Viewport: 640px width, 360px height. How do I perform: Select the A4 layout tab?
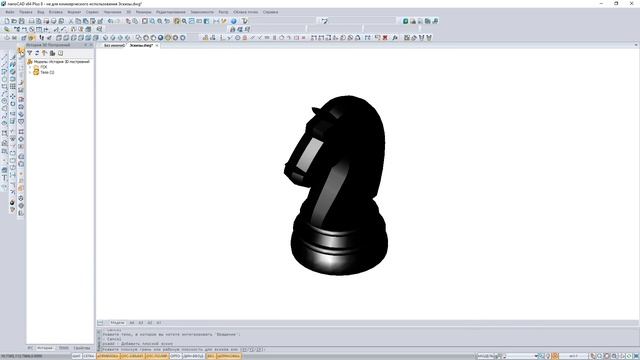(x=132, y=322)
